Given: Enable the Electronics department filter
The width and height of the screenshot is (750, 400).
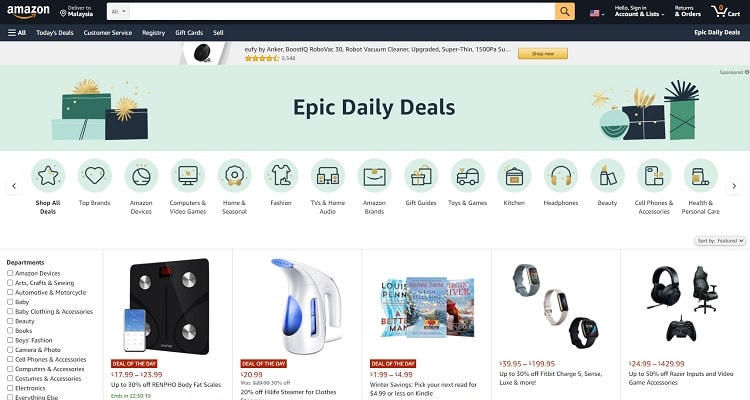Looking at the screenshot, I should pos(10,388).
